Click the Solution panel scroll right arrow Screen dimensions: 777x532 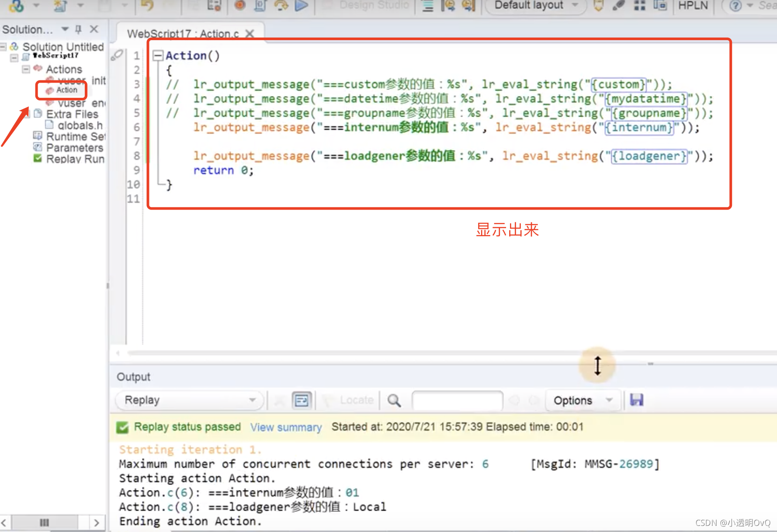[97, 522]
